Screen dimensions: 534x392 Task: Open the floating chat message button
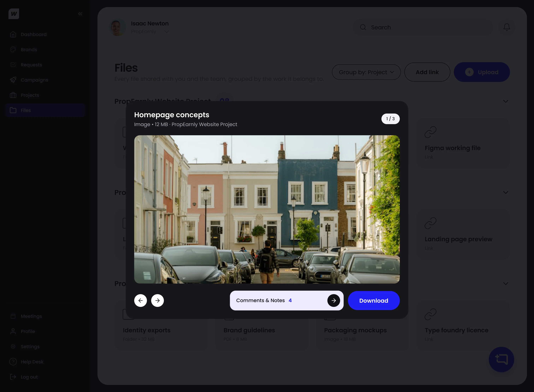click(502, 360)
